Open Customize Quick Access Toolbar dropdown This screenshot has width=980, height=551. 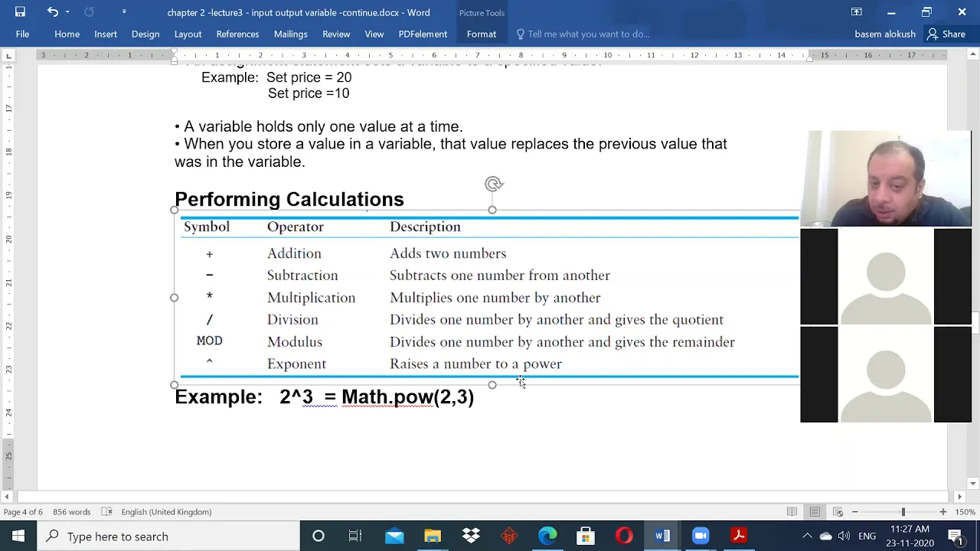coord(124,11)
